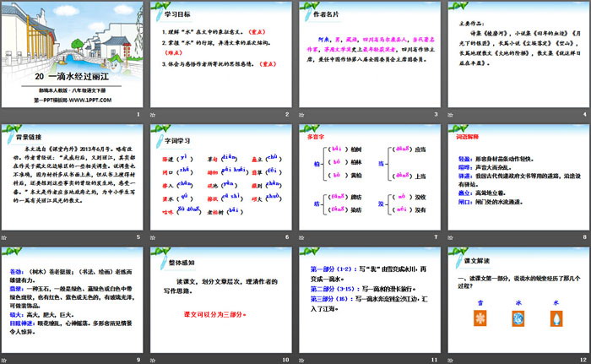Select the '字词学习' slide thumbnail
This screenshot has width=591, height=364.
click(221, 177)
